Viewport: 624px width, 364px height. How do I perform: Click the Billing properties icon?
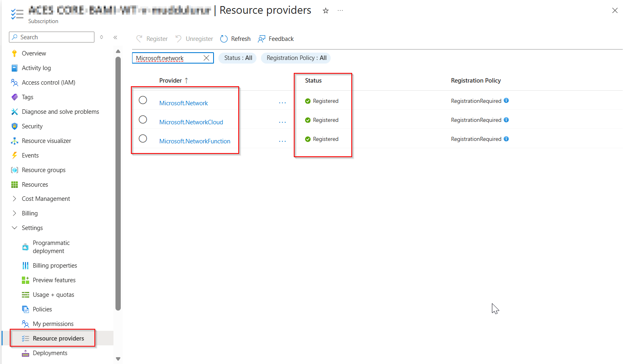pyautogui.click(x=25, y=266)
